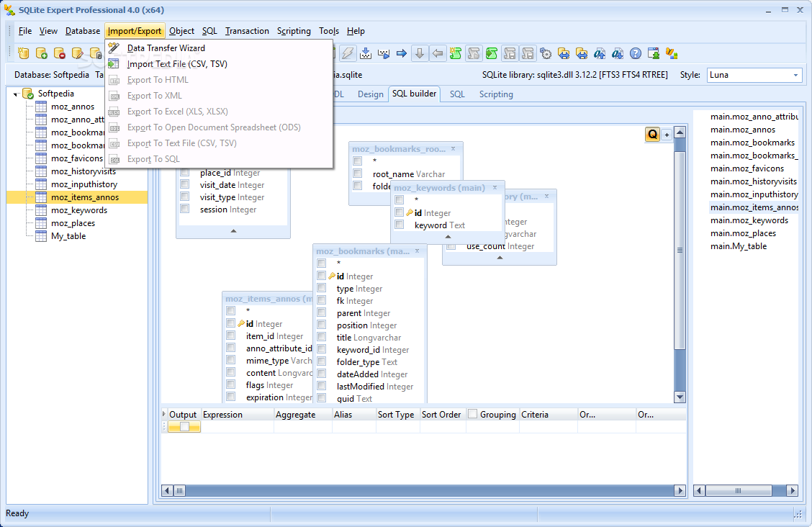The width and height of the screenshot is (812, 527).
Task: Tick the Output checkbox in the grid row
Action: point(184,427)
